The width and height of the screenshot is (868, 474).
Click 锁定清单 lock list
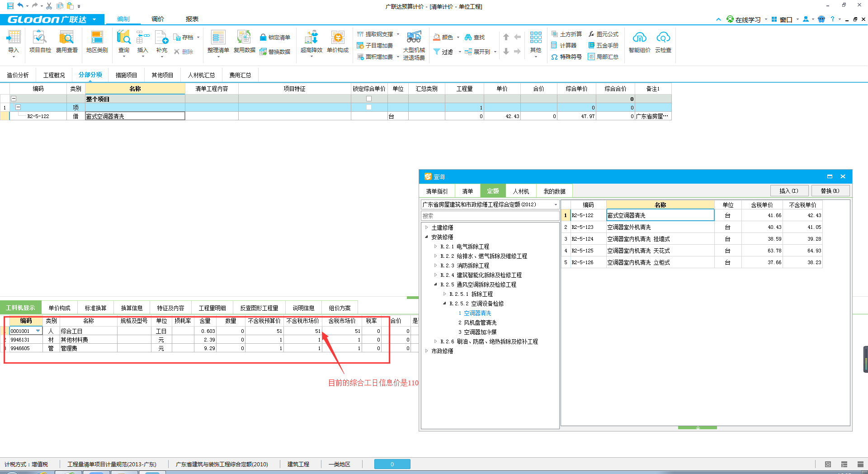click(275, 38)
